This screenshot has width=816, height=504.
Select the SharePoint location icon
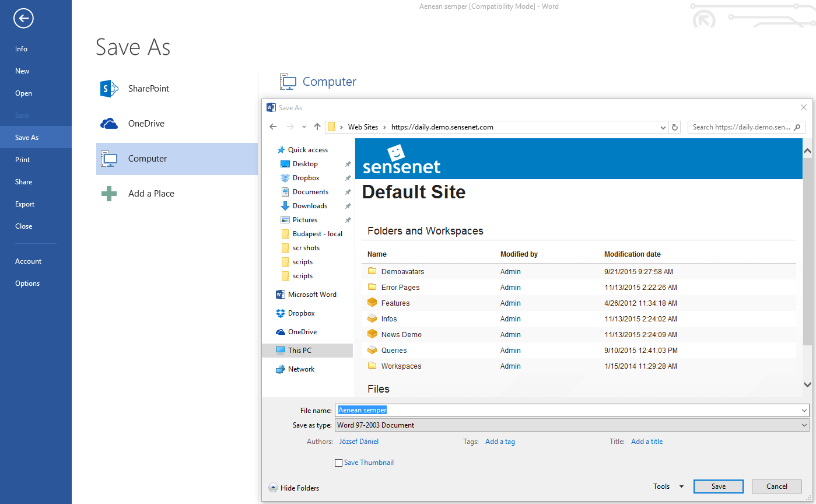110,89
